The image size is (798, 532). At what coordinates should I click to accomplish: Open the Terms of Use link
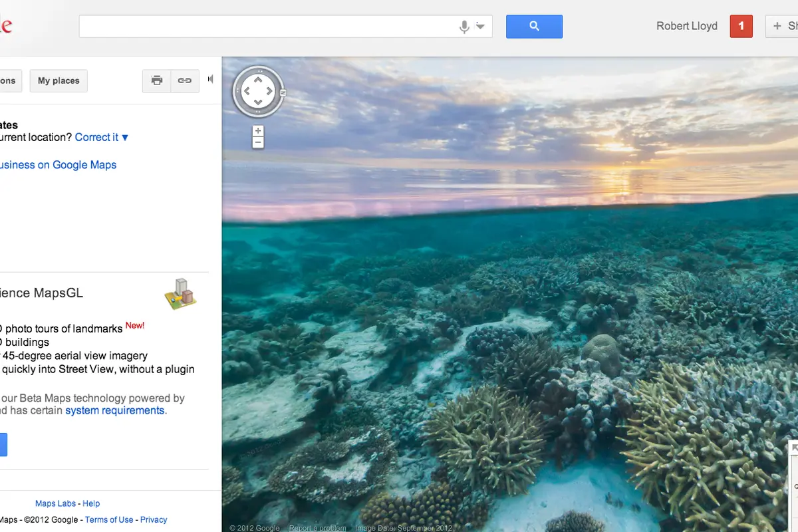pyautogui.click(x=109, y=519)
